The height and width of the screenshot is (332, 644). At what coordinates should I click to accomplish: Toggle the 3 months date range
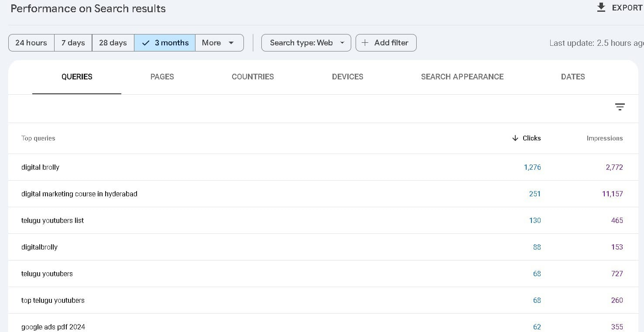pos(165,43)
